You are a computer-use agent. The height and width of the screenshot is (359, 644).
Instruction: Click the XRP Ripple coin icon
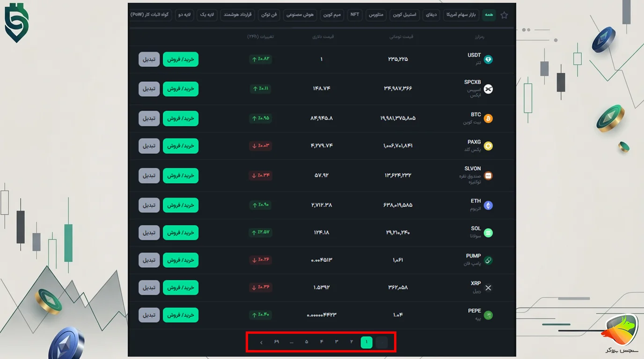(488, 288)
